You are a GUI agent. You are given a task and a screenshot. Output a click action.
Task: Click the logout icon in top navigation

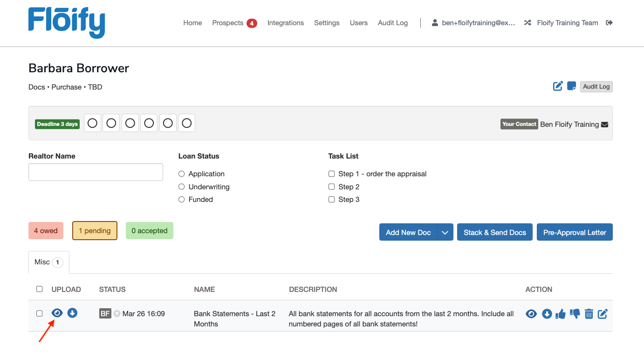609,23
